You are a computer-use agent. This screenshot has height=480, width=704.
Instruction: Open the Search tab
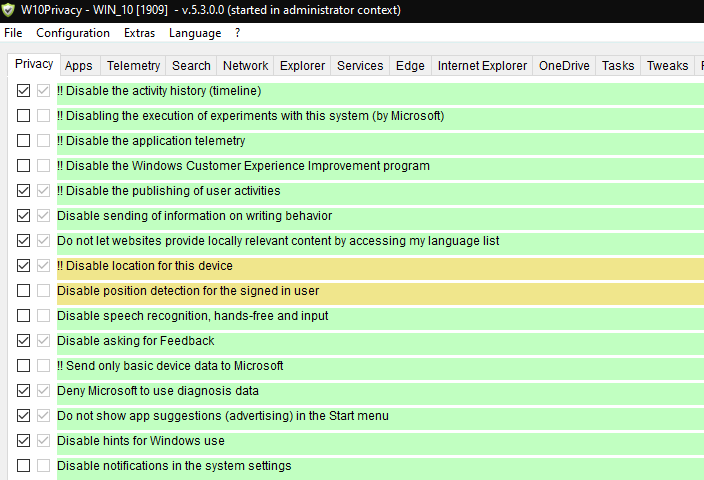(x=191, y=66)
